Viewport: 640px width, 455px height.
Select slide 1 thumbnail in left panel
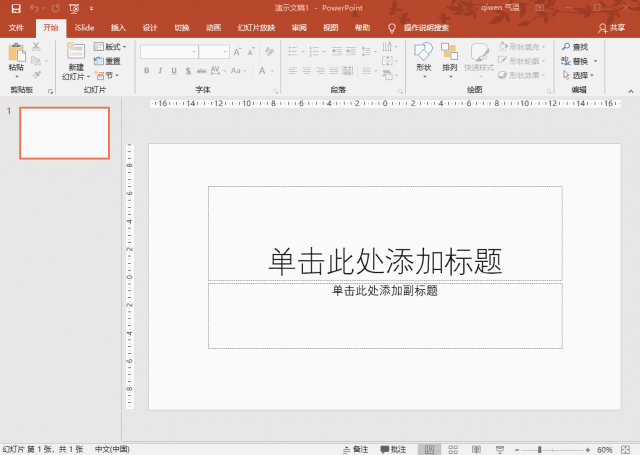pos(65,133)
